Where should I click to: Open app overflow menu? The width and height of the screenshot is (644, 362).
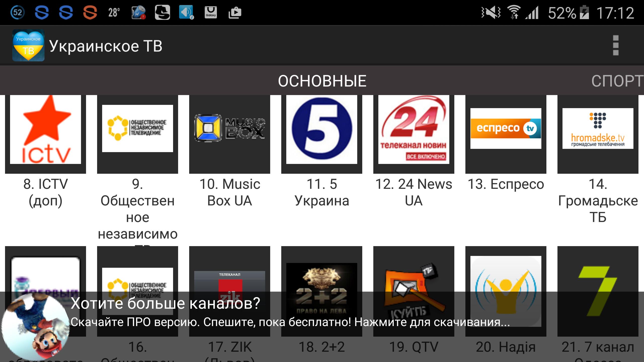(x=616, y=45)
